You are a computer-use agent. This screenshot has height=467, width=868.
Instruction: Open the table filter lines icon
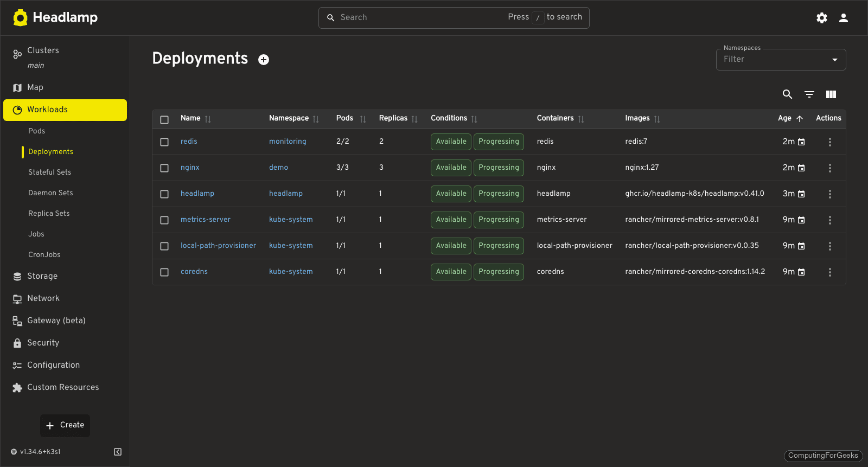click(x=809, y=94)
